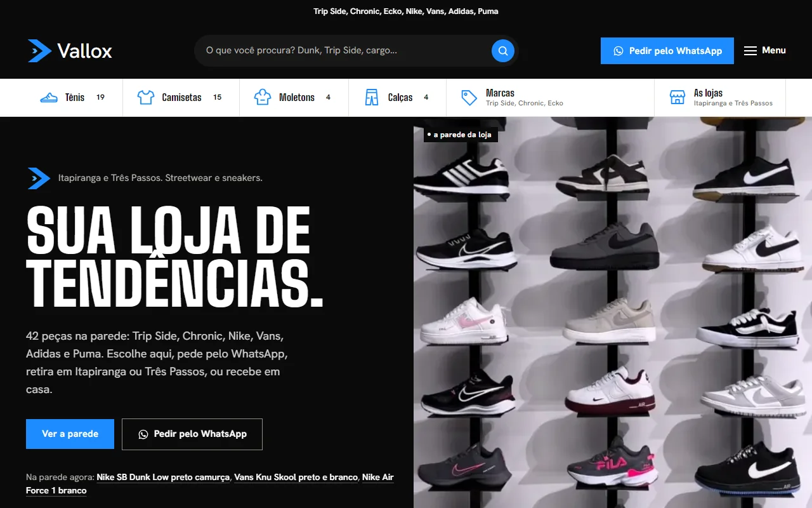
Task: Click the 'a parede da loja' image label
Action: coord(461,135)
